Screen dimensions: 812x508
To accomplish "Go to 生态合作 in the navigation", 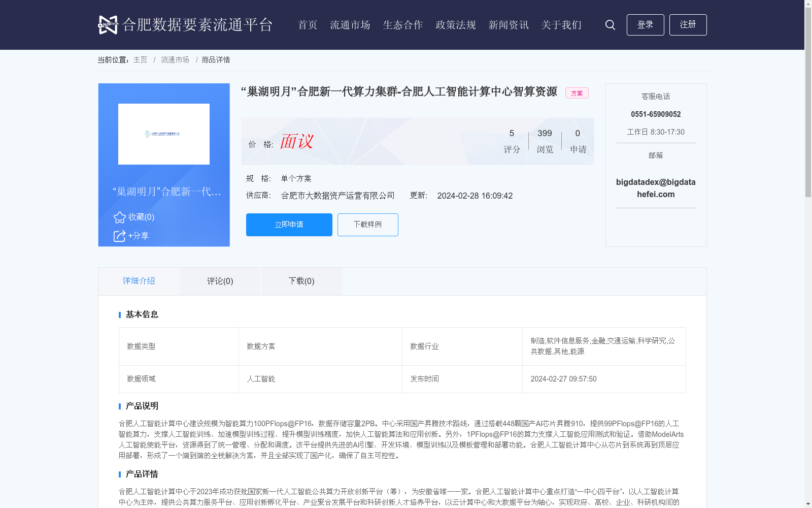I will 403,25.
